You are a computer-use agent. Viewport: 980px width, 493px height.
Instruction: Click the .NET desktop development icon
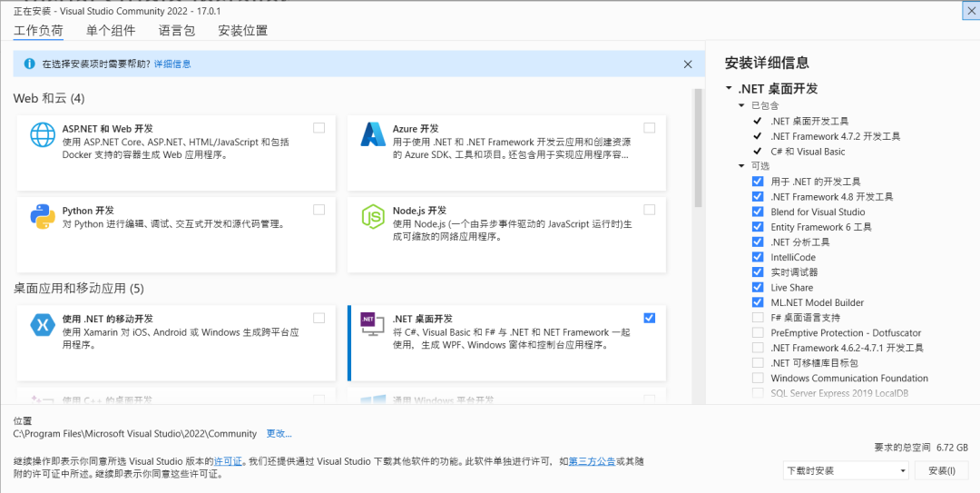click(x=373, y=324)
